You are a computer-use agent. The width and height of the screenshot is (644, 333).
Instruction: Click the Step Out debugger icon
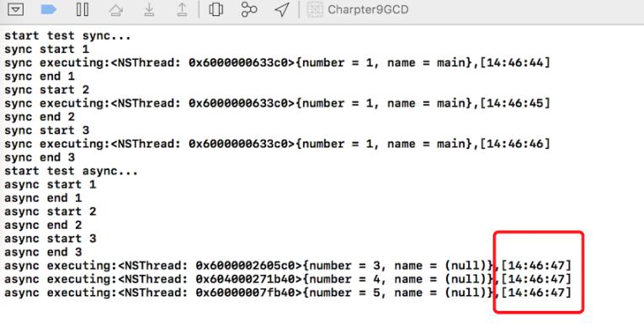coord(182,10)
